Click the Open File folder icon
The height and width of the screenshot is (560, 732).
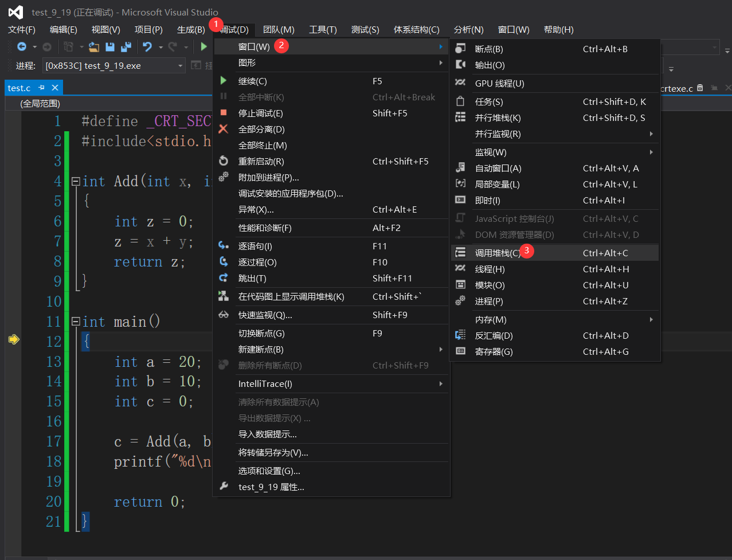(x=94, y=47)
